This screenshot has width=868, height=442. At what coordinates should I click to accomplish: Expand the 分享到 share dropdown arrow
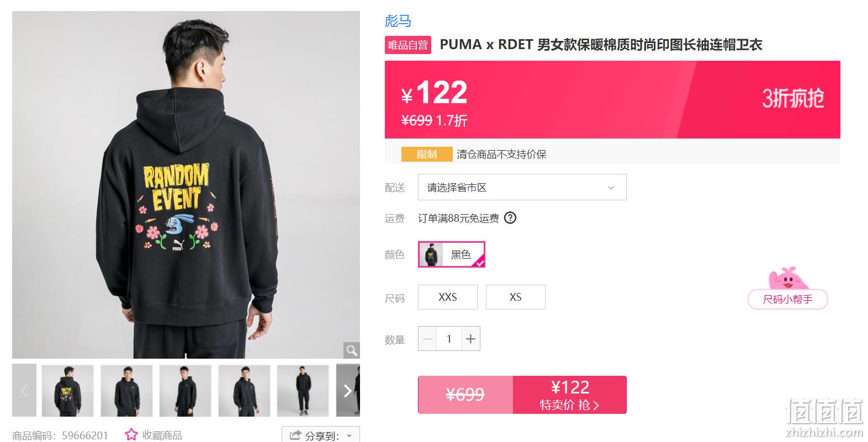[349, 436]
